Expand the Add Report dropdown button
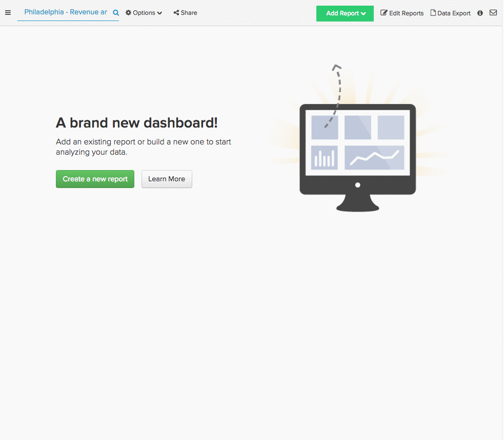Screen dimensions: 504x440 point(345,13)
